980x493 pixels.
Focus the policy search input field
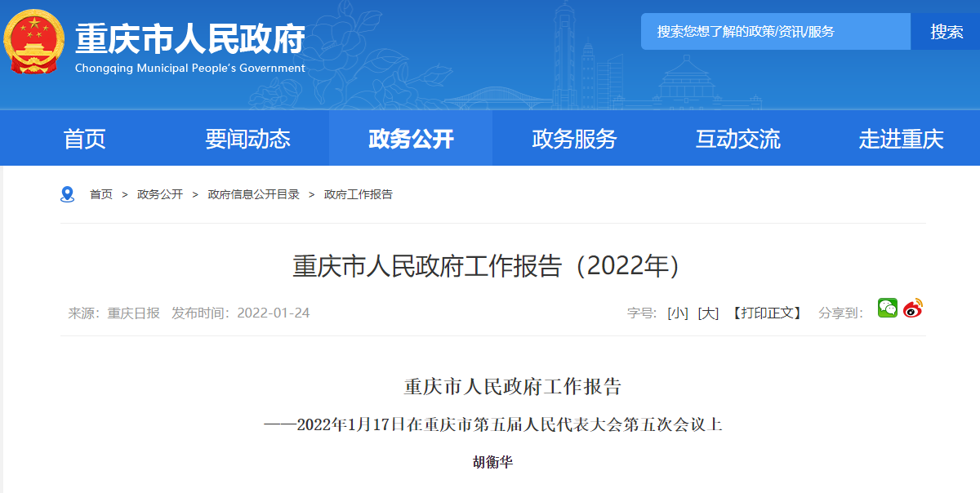(x=774, y=32)
